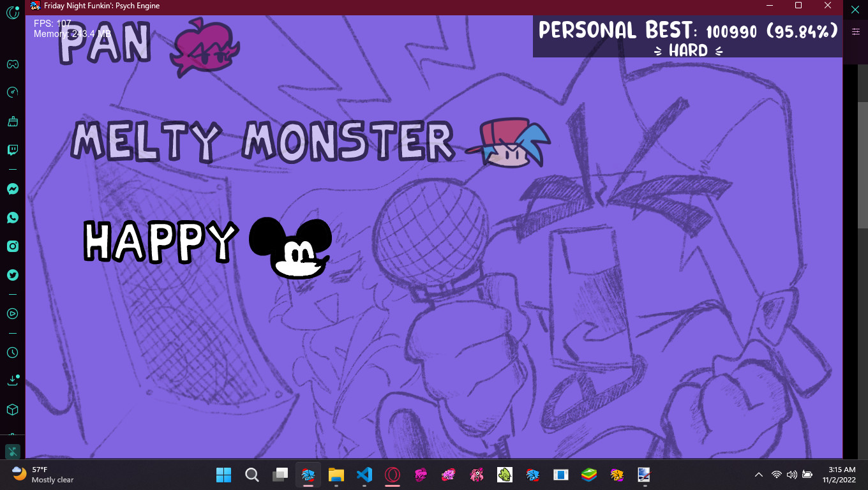Open Downloads icon in the sidebar
The image size is (868, 490).
click(12, 380)
